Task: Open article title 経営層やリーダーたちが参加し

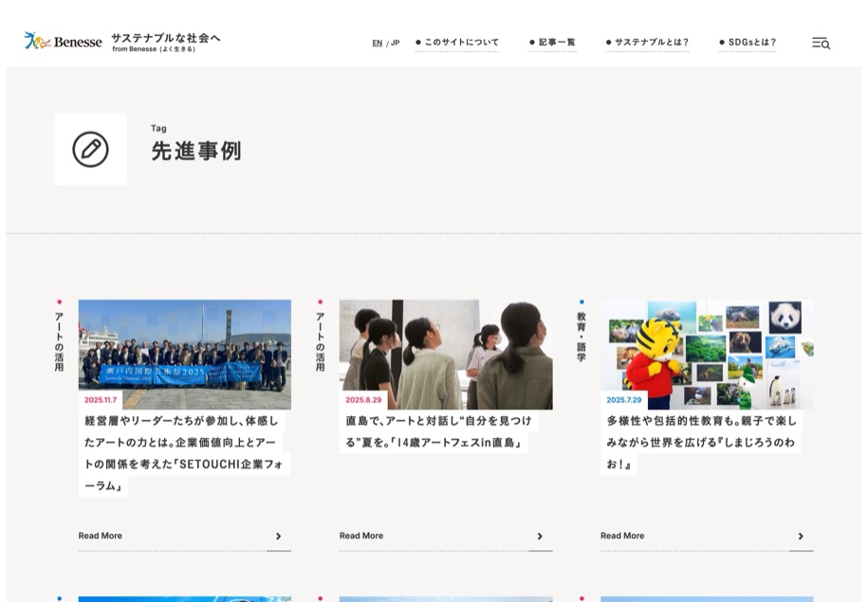Action: 184,453
